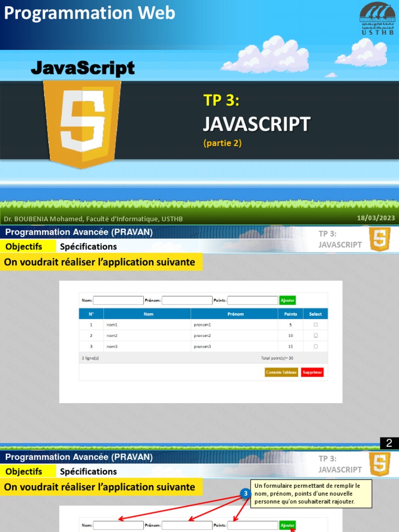
Task: Click the JS shield icon in the callout slide header
Action: (380, 464)
